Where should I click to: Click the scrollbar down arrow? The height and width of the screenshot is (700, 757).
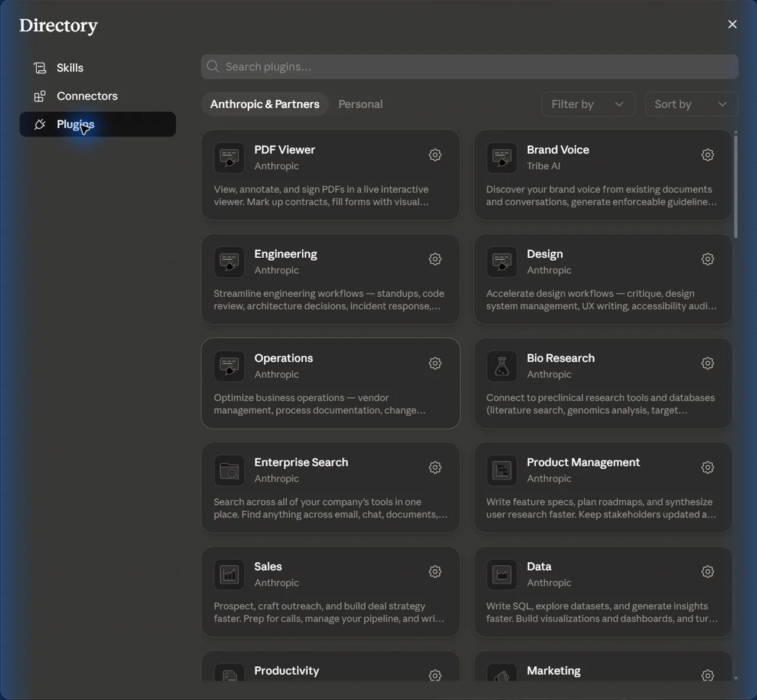pyautogui.click(x=736, y=678)
